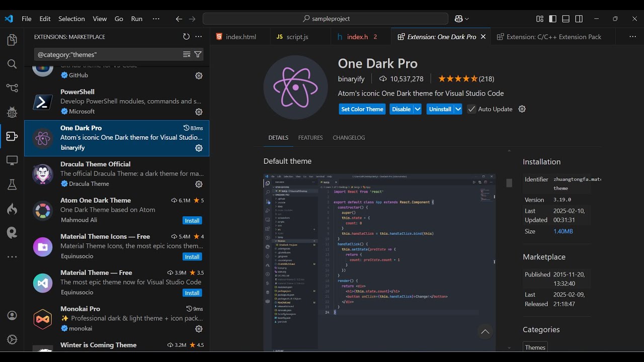Open manage gear for PowerShell extension
Screen dimensions: 644x362
(x=199, y=112)
